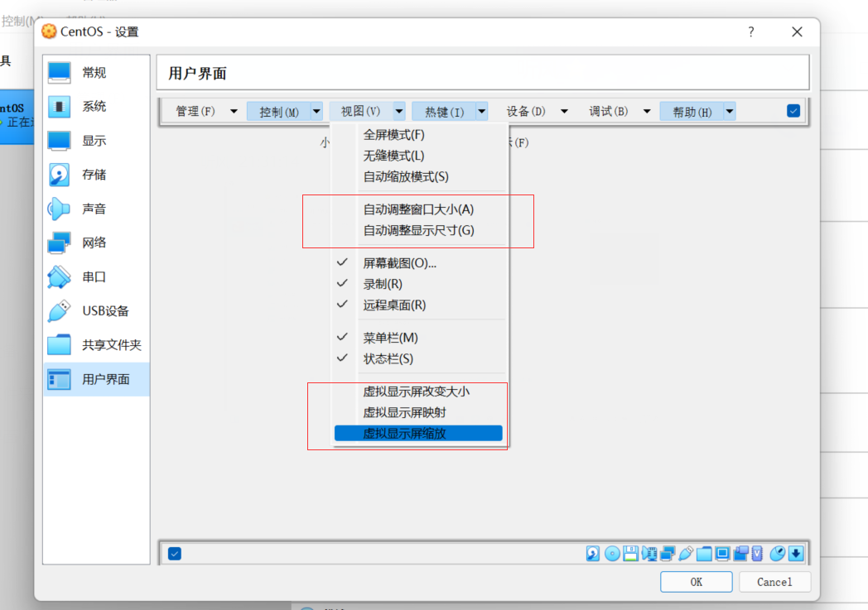Toggle the 帮助(H) menu button
Image resolution: width=868 pixels, height=610 pixels.
(692, 112)
